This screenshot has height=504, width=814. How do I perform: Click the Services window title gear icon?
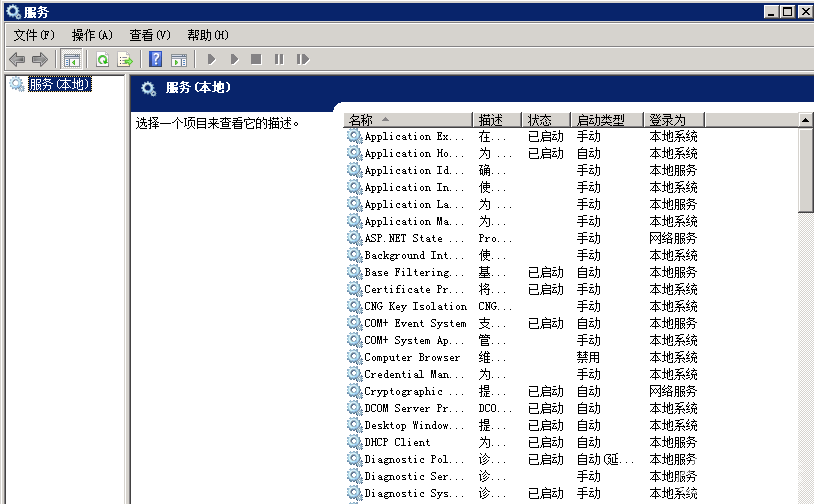pos(13,11)
